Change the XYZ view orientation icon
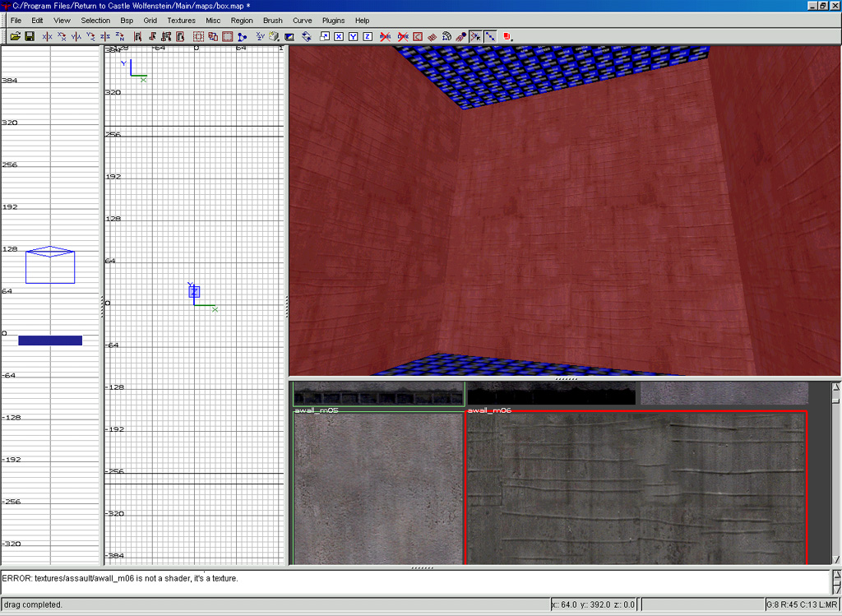The image size is (842, 616). pyautogui.click(x=261, y=36)
